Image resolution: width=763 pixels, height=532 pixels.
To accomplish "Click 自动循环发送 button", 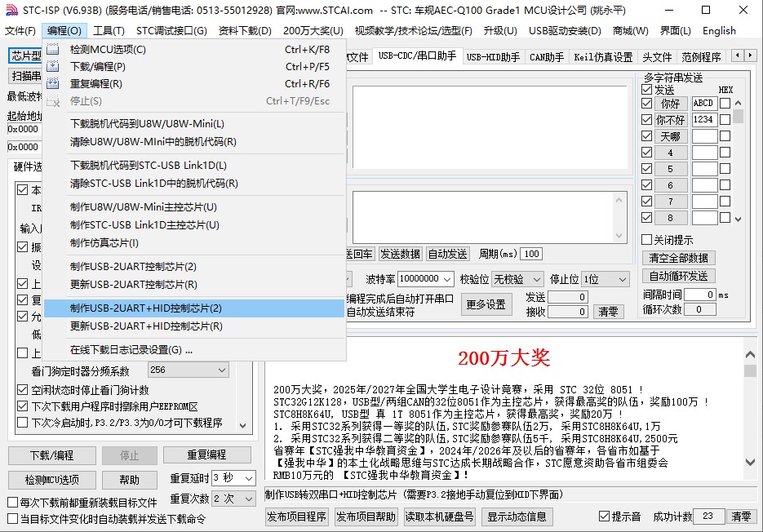I will (678, 276).
